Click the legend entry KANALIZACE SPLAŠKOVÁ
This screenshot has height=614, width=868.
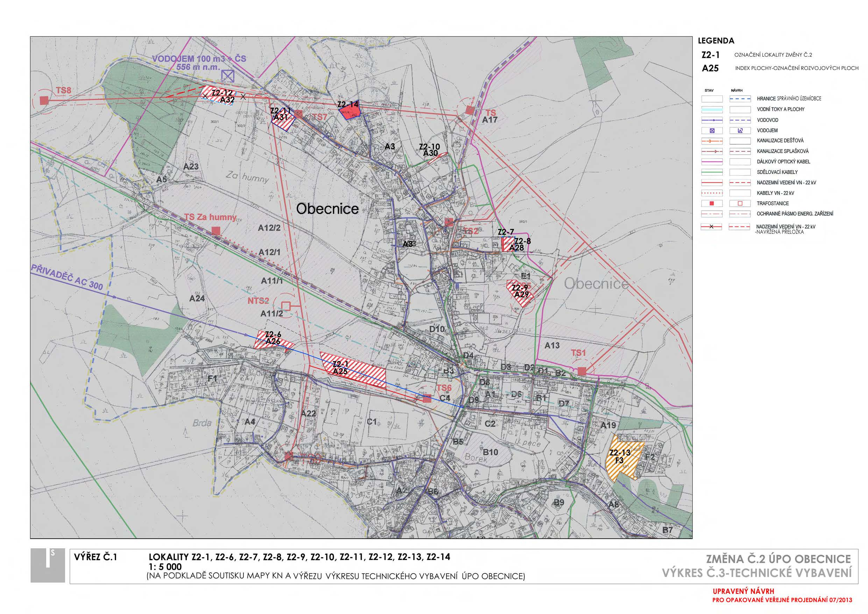(x=783, y=151)
